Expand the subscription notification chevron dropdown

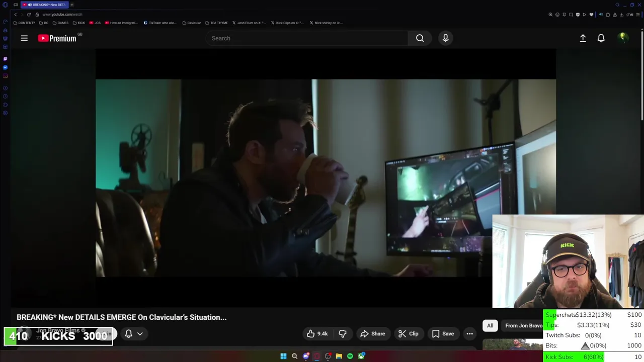click(140, 333)
